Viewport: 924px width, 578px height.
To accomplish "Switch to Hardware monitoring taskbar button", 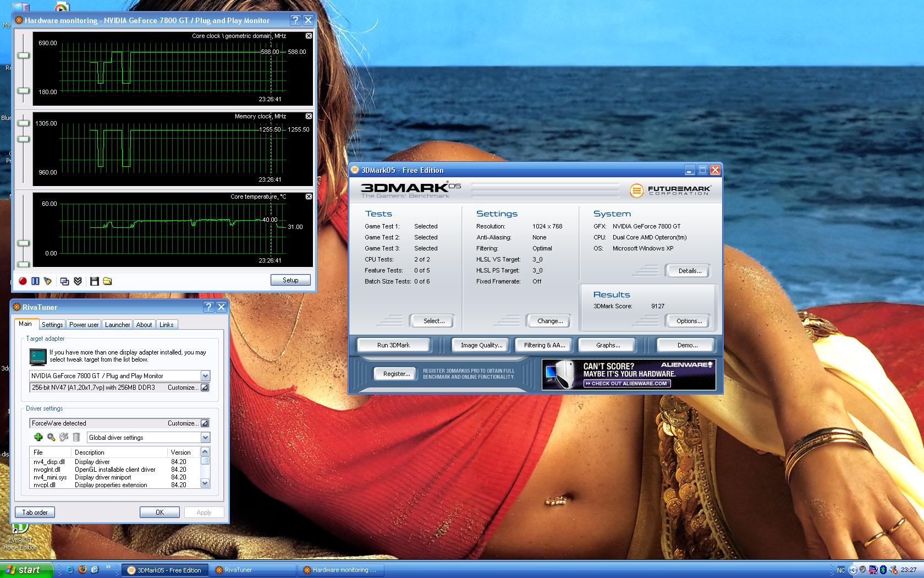I will [341, 570].
